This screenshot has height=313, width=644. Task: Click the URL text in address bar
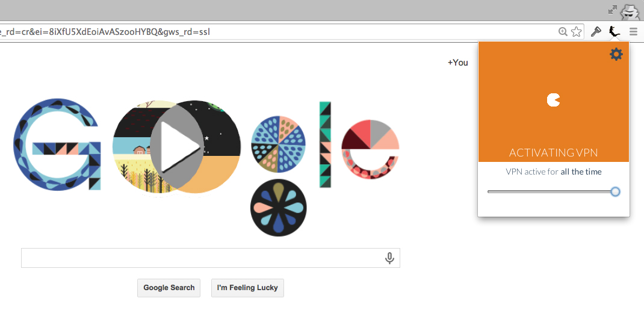[105, 32]
